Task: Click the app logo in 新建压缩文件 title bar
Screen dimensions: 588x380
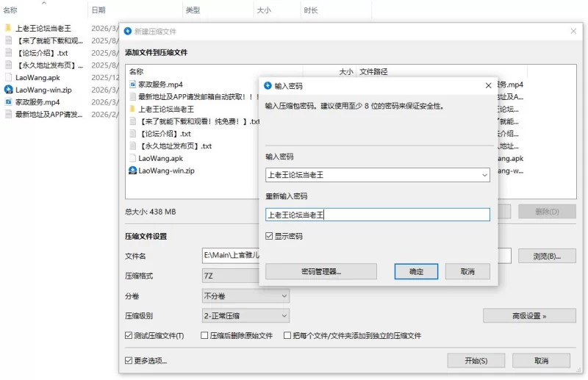Action: click(x=128, y=31)
